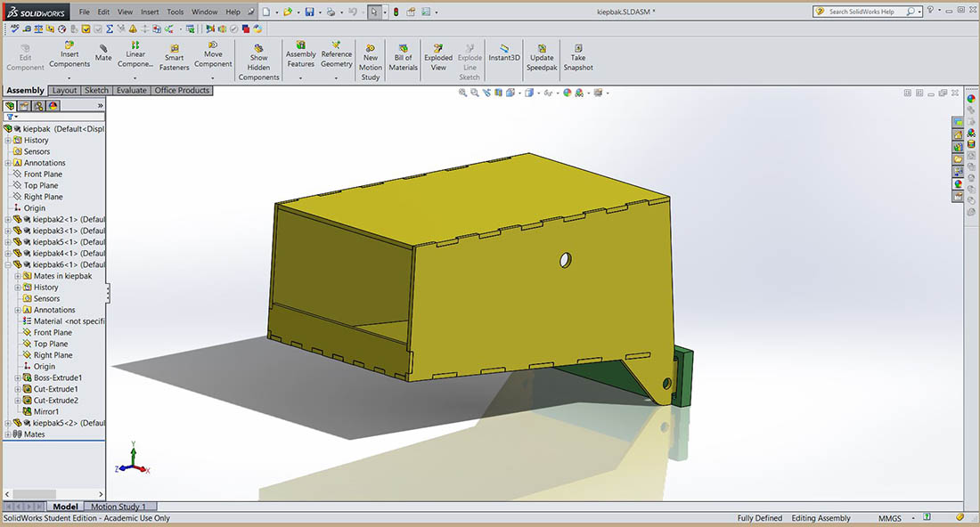Open the Insert menu
The image size is (980, 527).
(150, 12)
